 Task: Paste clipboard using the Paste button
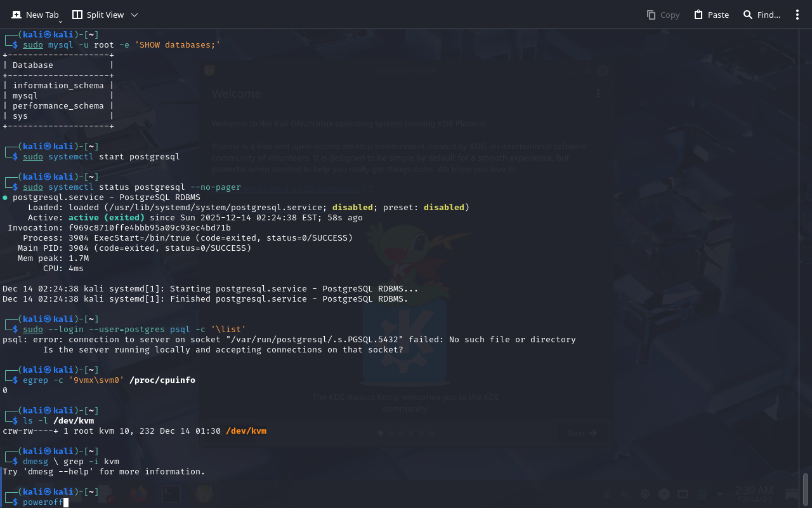point(711,15)
